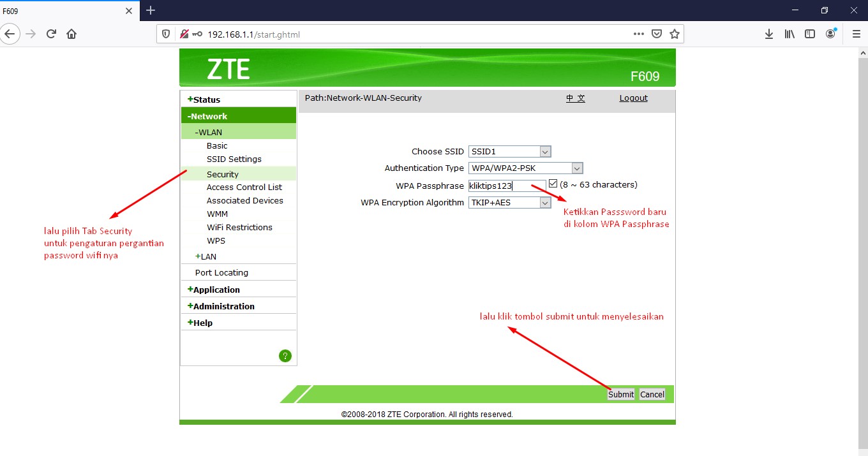Click the ZTE Corporation copyright text
This screenshot has width=868, height=456.
pos(427,415)
